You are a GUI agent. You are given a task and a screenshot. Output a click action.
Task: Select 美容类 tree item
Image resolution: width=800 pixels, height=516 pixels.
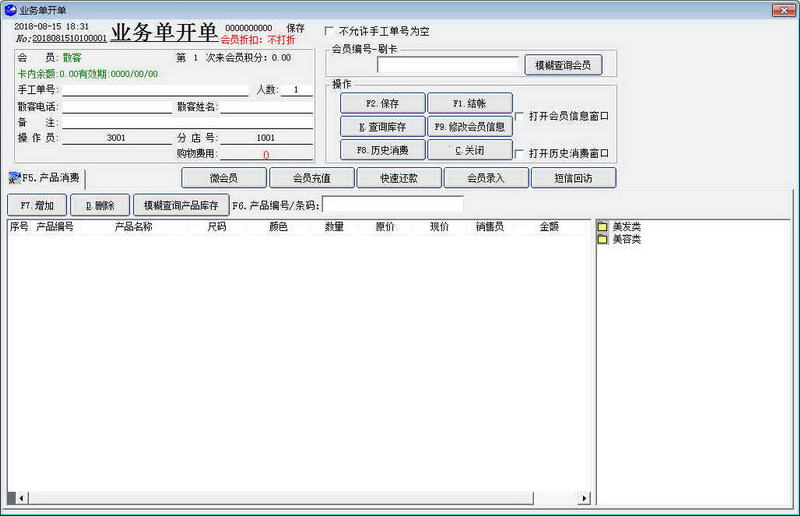coord(627,239)
